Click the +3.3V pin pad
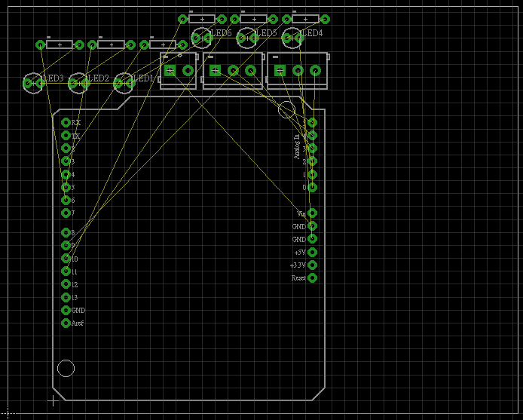The image size is (523, 420). point(313,265)
